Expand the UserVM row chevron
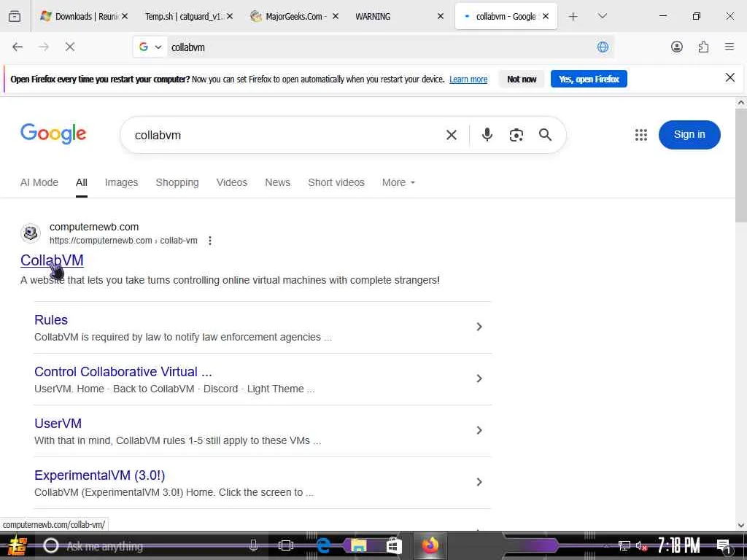747x560 pixels. (x=479, y=430)
